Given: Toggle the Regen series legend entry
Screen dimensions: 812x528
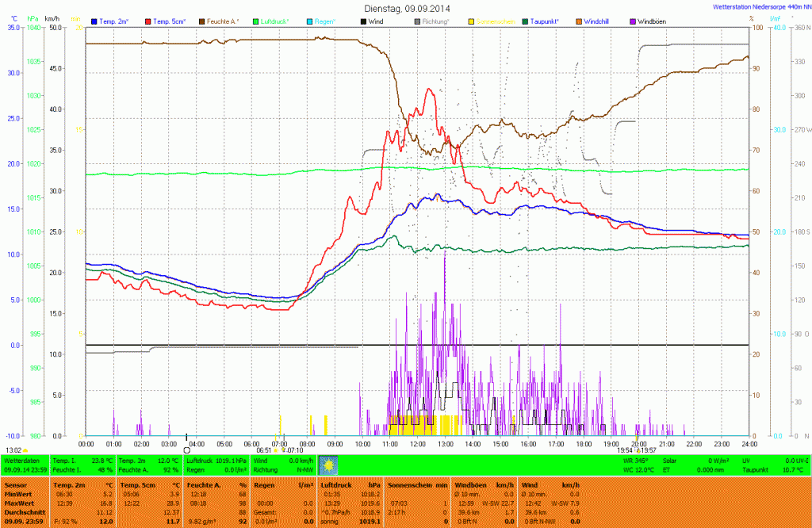Looking at the screenshot, I should click(323, 20).
